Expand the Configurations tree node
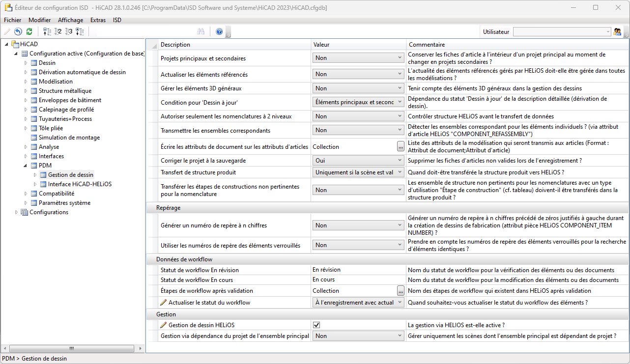Viewport: 630px width, 364px height. 17,212
